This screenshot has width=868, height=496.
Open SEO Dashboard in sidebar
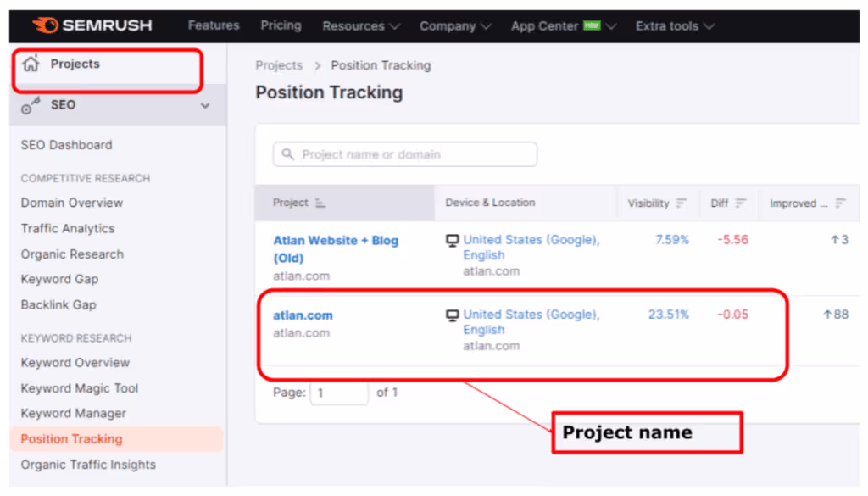coord(66,145)
